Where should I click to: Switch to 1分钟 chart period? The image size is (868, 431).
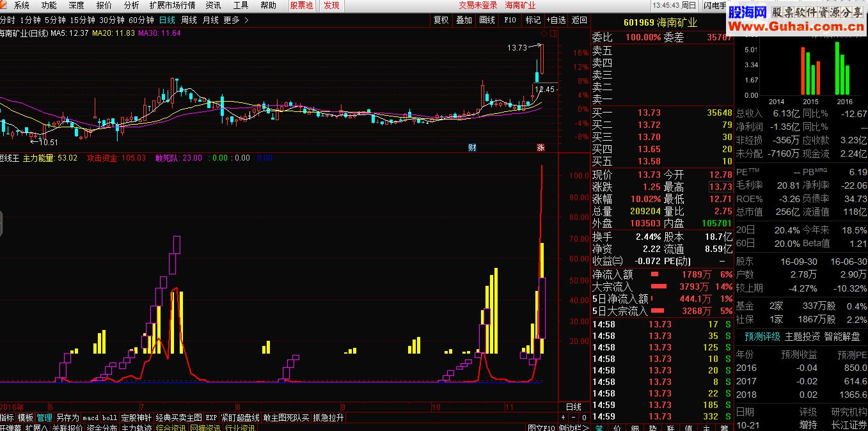point(29,20)
